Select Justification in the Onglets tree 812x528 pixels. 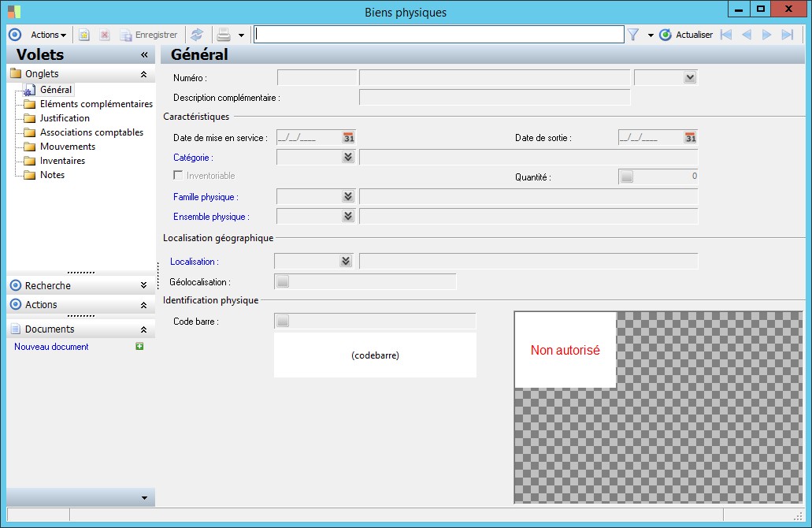coord(65,118)
